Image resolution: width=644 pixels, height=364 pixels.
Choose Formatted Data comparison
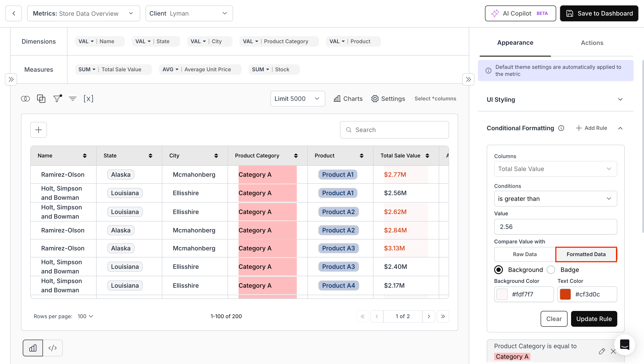pyautogui.click(x=586, y=254)
